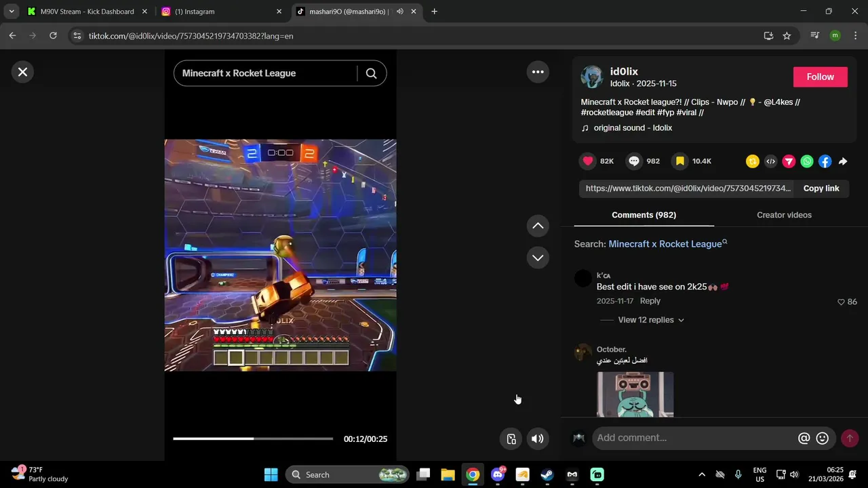Go to previous video with up chevron
This screenshot has width=868, height=488.
[538, 226]
